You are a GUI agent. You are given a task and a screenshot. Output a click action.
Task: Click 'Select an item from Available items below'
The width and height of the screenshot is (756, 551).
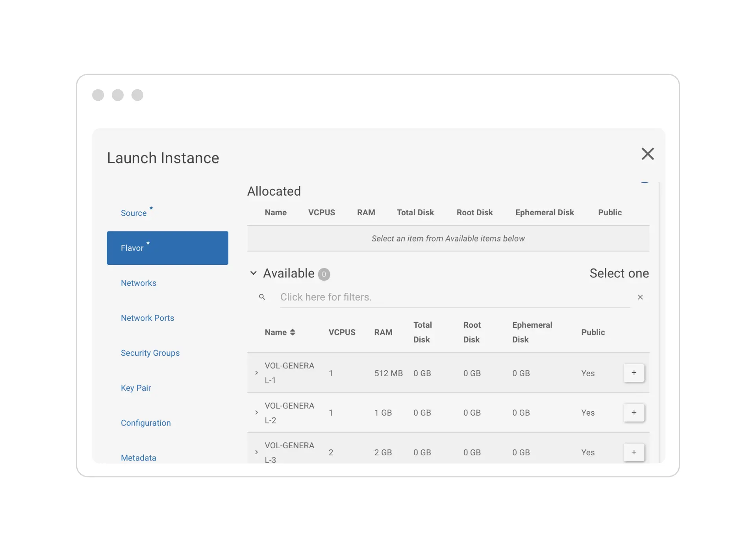tap(448, 239)
